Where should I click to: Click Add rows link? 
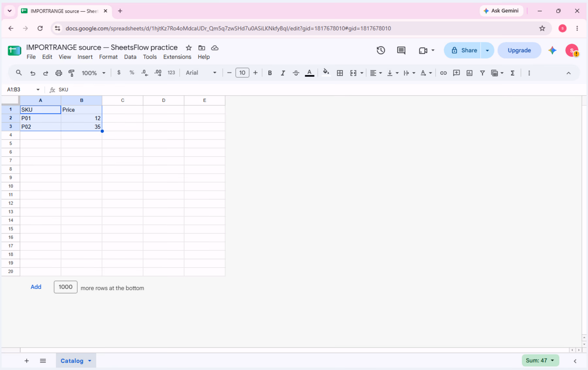click(36, 287)
